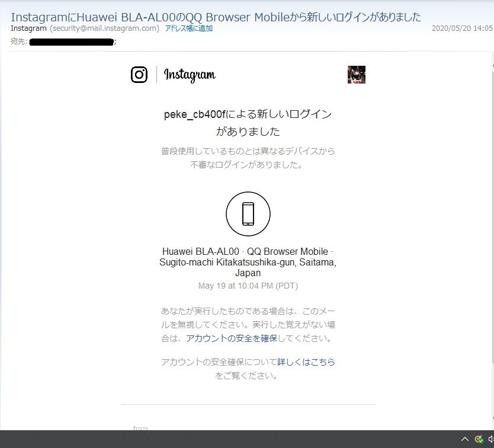The image size is (494, 448).
Task: Click the email subject title text
Action: click(216, 17)
